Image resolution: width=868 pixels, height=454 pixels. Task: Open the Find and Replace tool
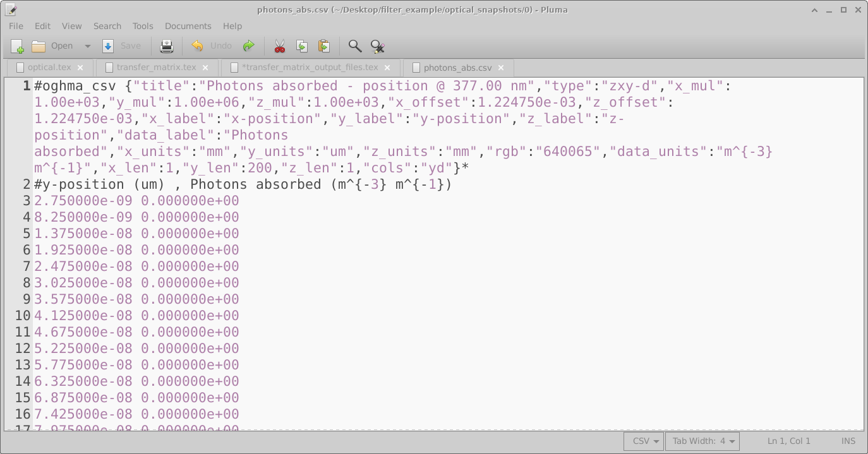click(x=377, y=45)
